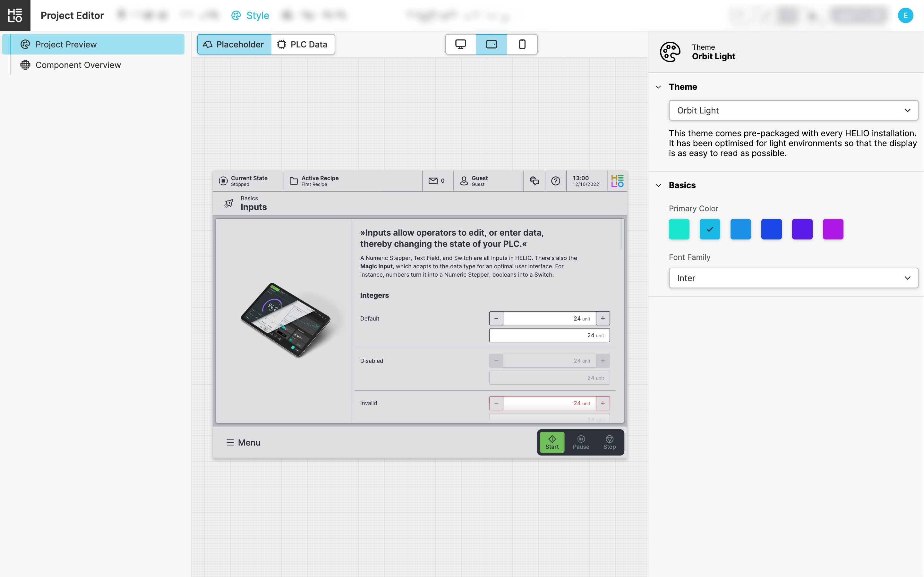Click the rocket icon beside Inputs
The image size is (924, 577).
(229, 204)
